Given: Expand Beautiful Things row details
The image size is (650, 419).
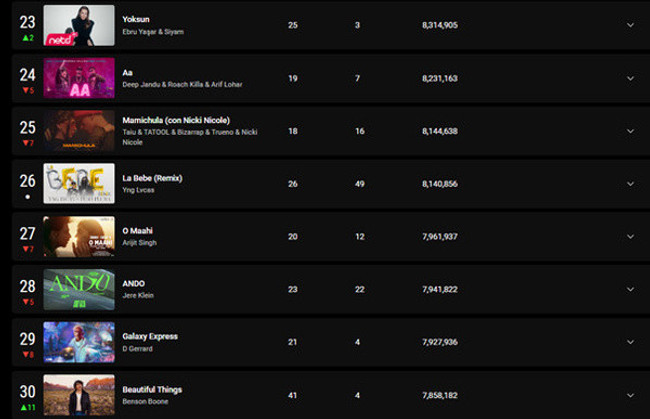Looking at the screenshot, I should pos(630,395).
